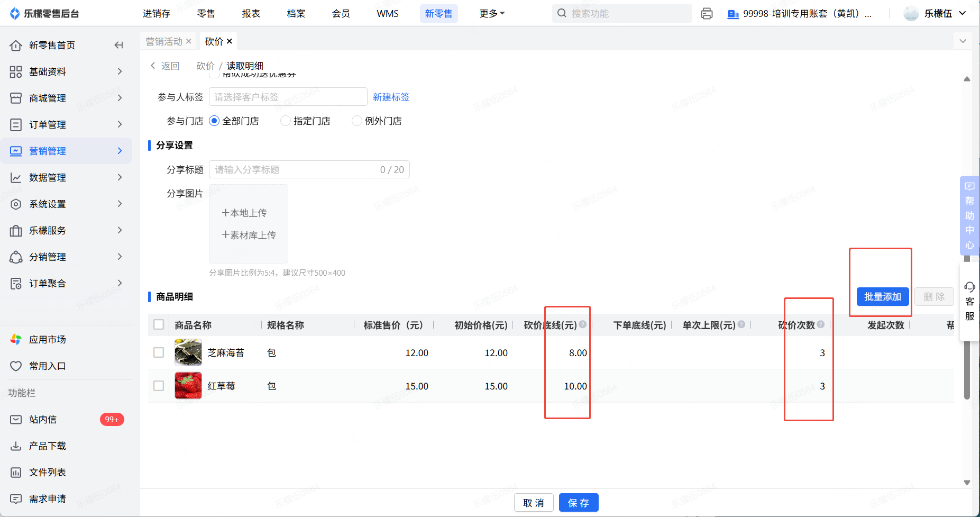Open the 进销存 top menu

click(157, 14)
